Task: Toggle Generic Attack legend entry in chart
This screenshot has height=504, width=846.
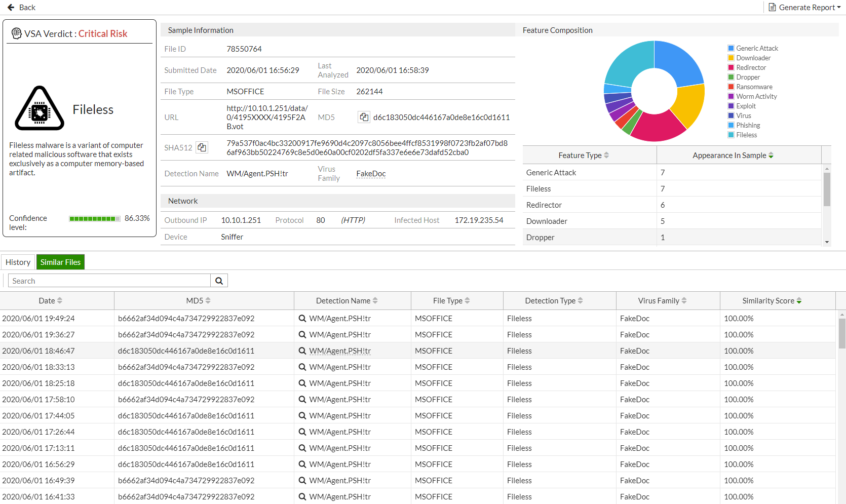Action: tap(756, 48)
